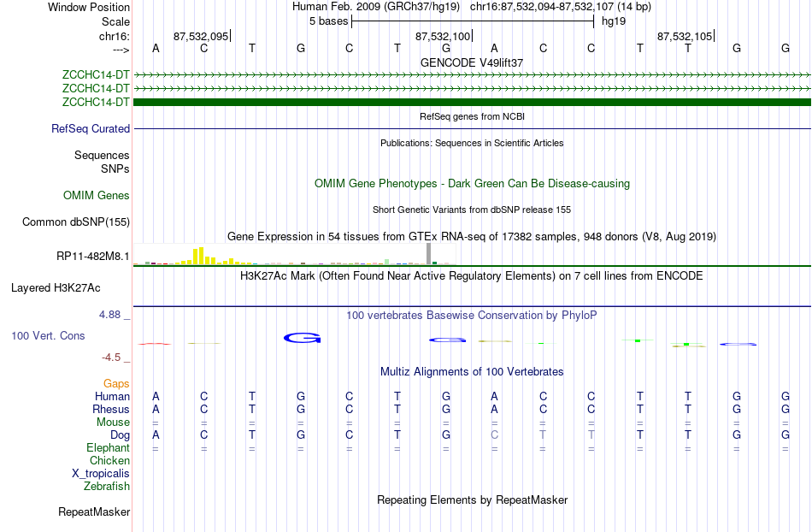This screenshot has width=812, height=532.
Task: Open Multiz Alignments of 100 Vertebrates title
Action: click(x=472, y=371)
